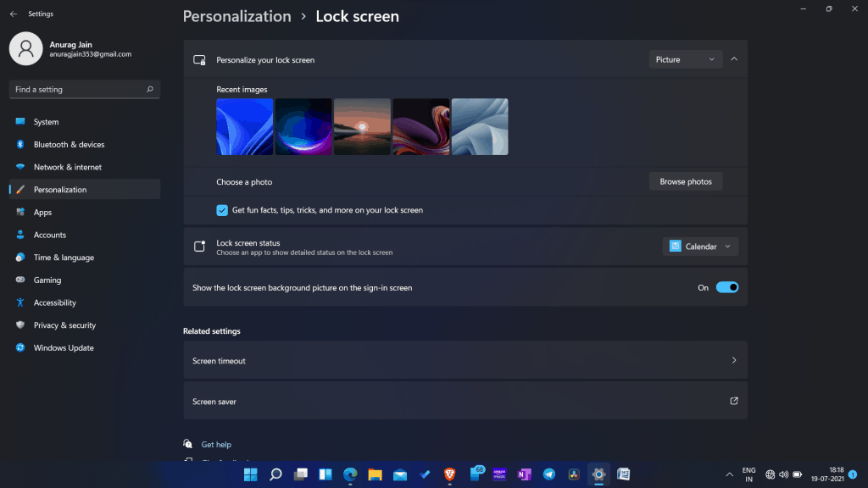The image size is (868, 488).
Task: Collapse the Personalize your lock screen section
Action: [x=734, y=59]
